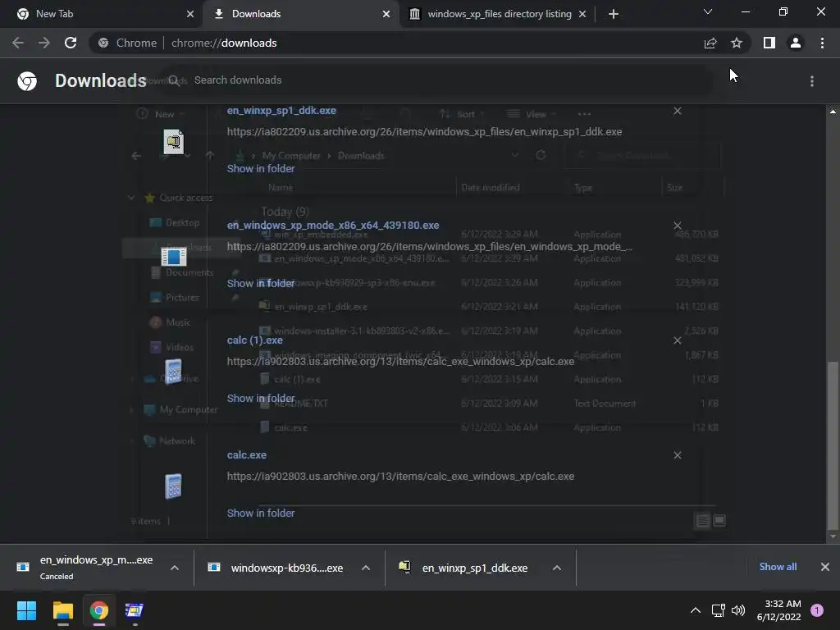
Task: Show calc.exe in folder
Action: [261, 514]
